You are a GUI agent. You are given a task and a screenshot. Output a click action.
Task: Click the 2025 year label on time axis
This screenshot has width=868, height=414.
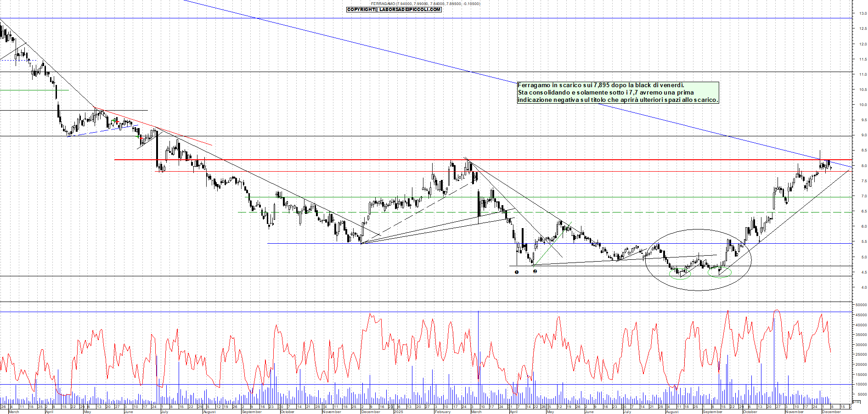(399, 412)
